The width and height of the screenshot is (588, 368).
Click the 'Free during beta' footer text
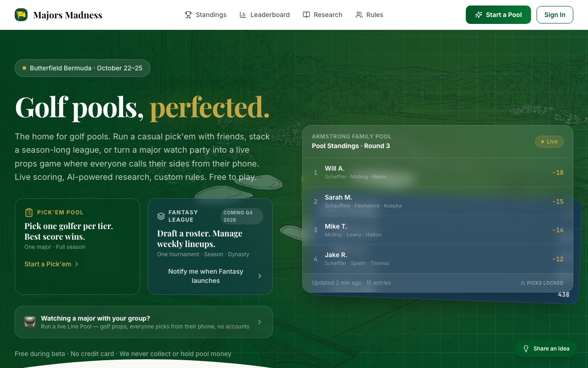pyautogui.click(x=123, y=354)
